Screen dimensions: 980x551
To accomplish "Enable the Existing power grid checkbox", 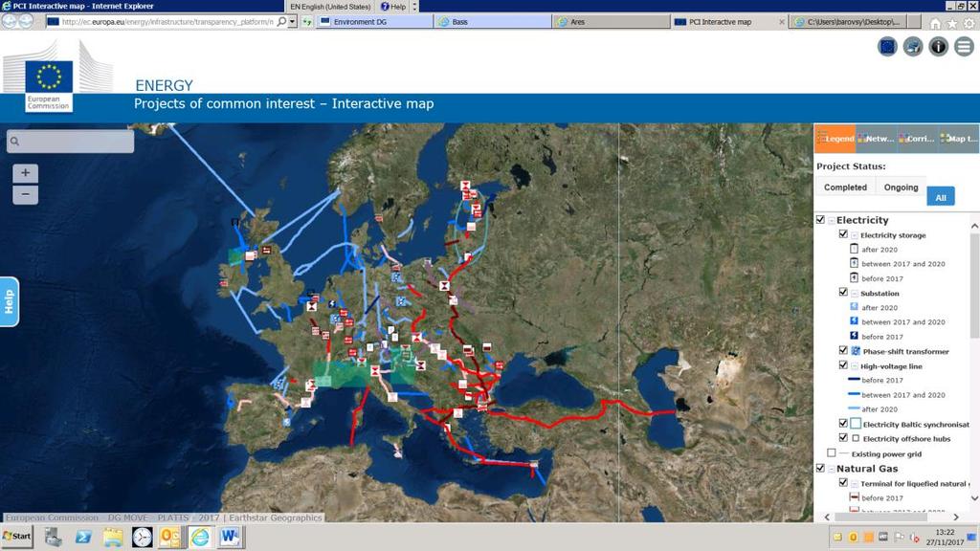I will (x=832, y=452).
